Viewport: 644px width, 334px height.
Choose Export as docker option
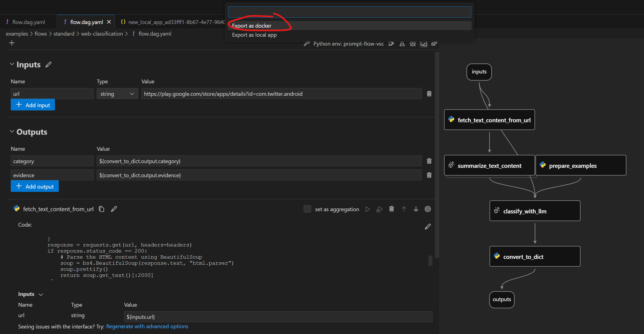point(252,26)
